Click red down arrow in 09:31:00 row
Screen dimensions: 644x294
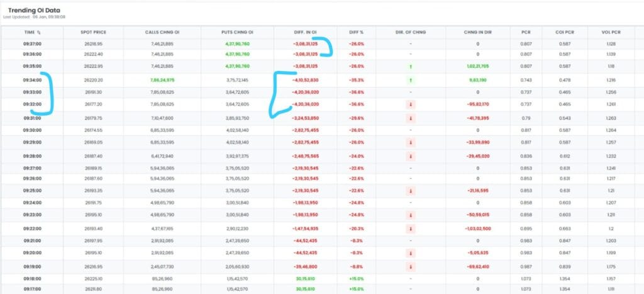pyautogui.click(x=411, y=118)
